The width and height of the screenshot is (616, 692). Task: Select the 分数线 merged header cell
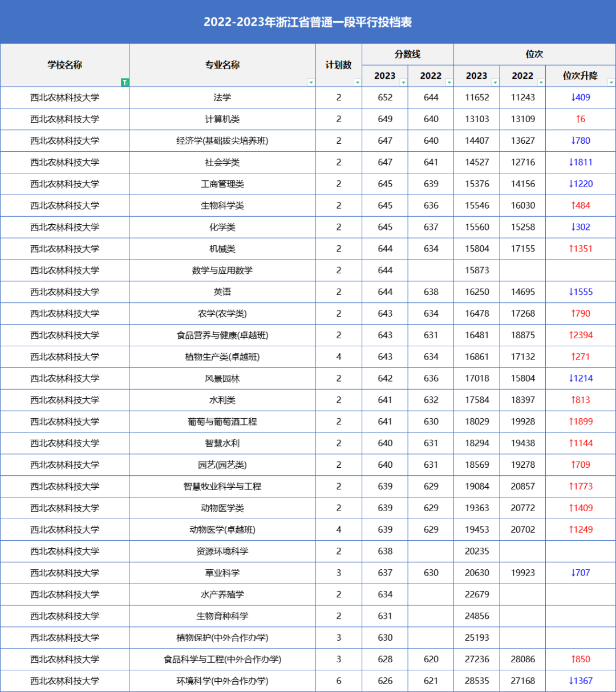click(408, 54)
